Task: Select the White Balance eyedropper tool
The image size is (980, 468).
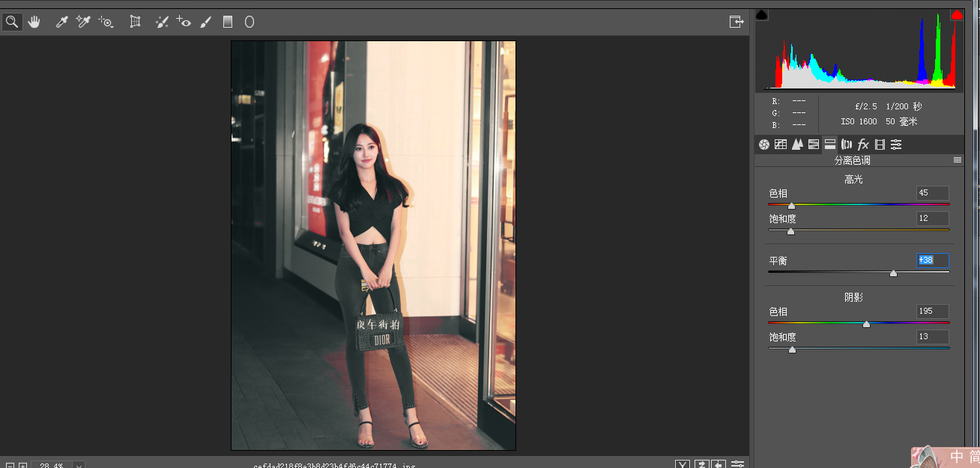Action: pyautogui.click(x=62, y=22)
